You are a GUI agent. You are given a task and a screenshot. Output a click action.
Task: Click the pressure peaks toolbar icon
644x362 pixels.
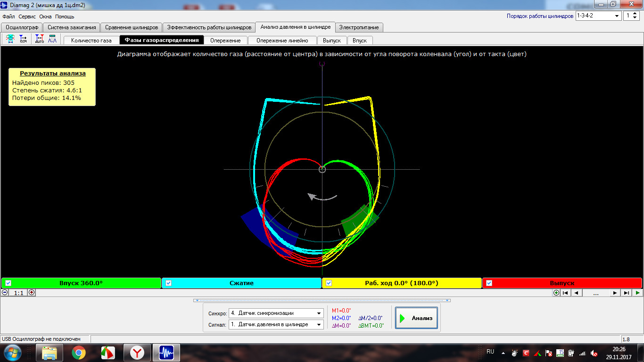[52, 40]
